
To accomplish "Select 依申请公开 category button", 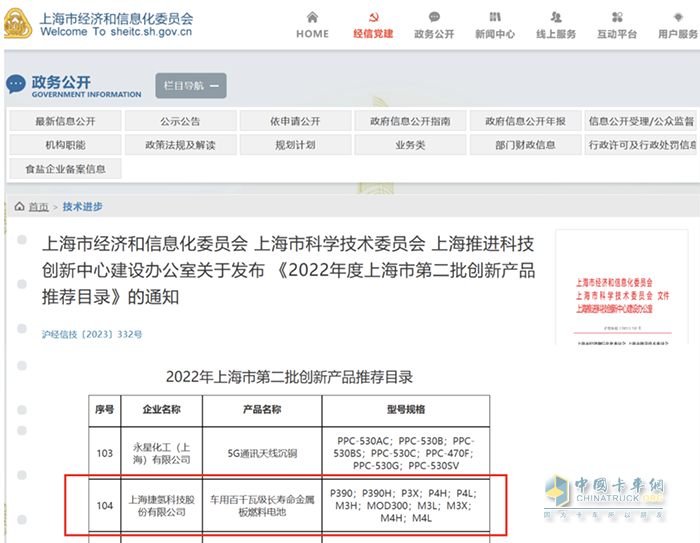I will point(295,121).
